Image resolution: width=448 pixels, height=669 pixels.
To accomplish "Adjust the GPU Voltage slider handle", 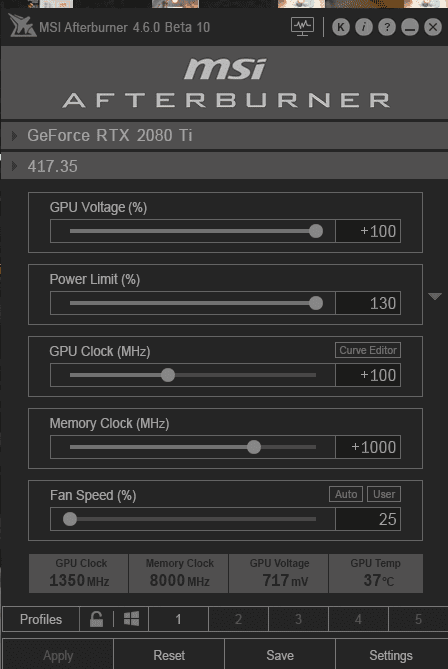I will pos(316,231).
